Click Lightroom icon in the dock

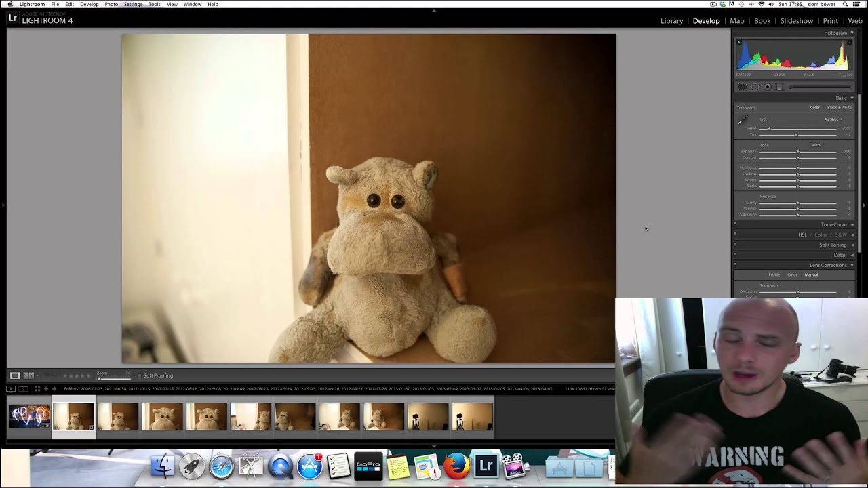[486, 466]
